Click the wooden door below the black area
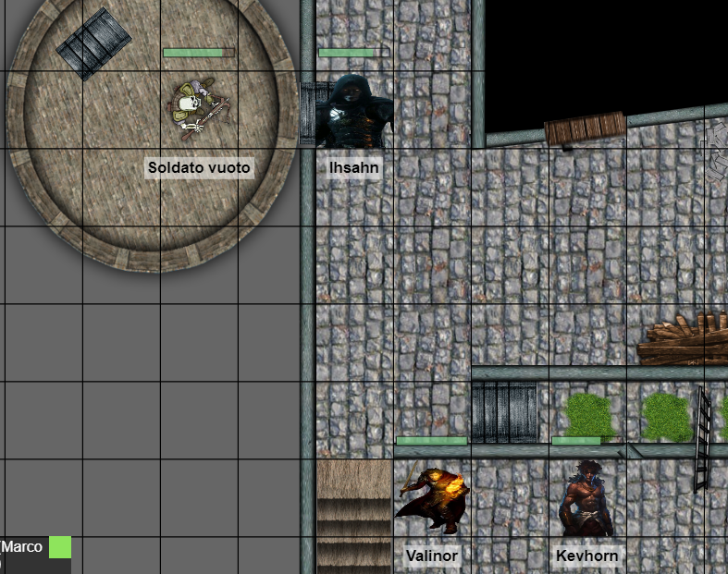The width and height of the screenshot is (728, 574). pos(586,129)
